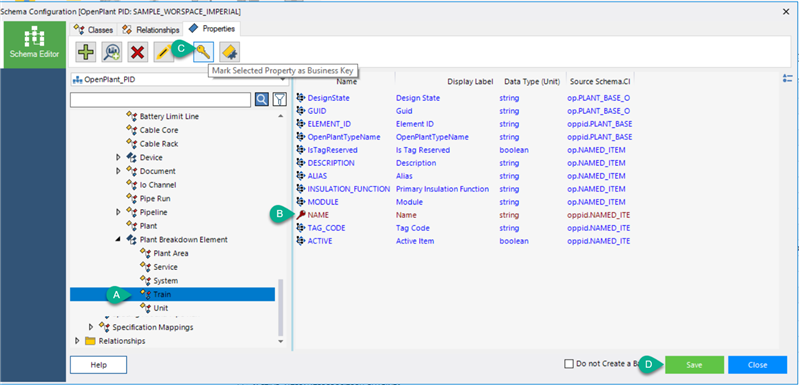The height and width of the screenshot is (385, 799).
Task: Click the list view options icon at right
Action: click(x=787, y=78)
